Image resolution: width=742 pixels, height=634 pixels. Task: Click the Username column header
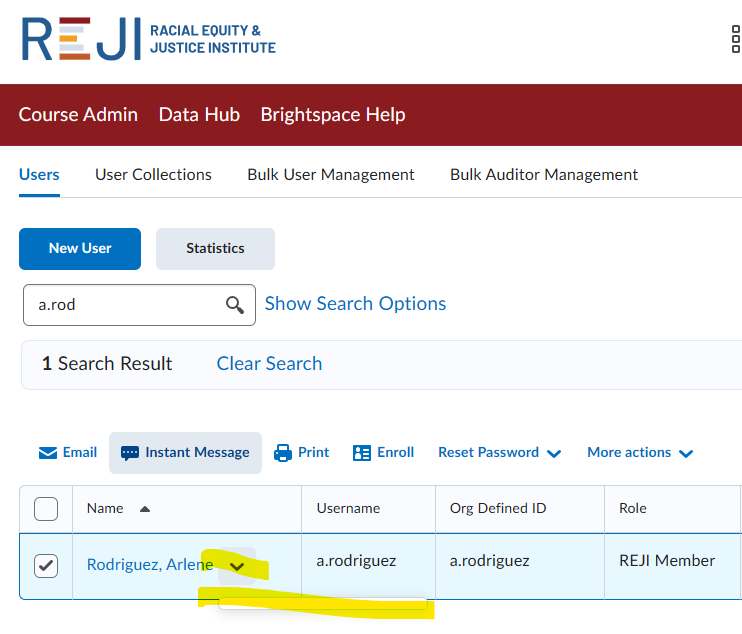(348, 509)
